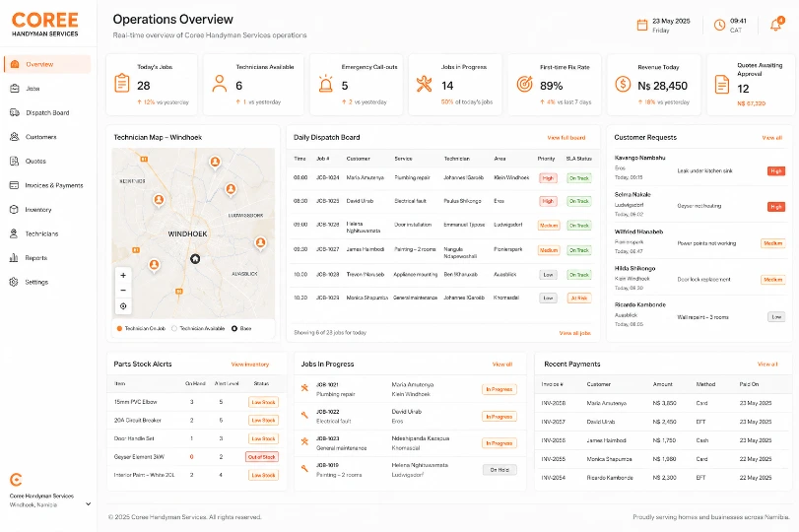Click invoice INV-2054 in Recent Payments

point(553,478)
